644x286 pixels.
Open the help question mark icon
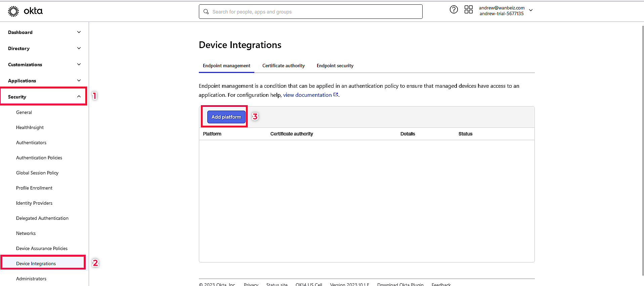(x=454, y=10)
